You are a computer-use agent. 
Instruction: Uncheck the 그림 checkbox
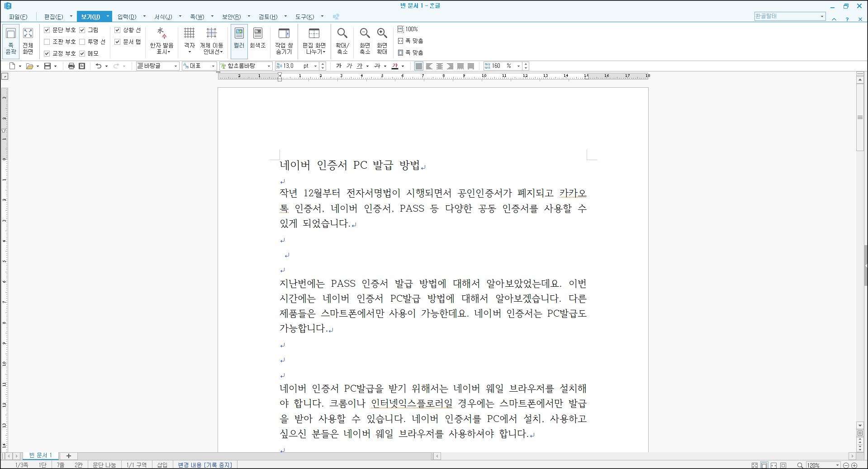82,30
